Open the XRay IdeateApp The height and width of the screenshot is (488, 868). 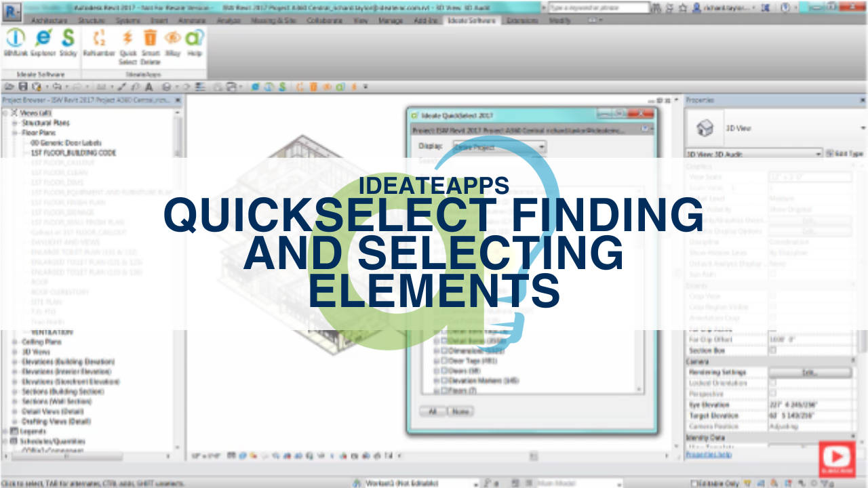[173, 43]
